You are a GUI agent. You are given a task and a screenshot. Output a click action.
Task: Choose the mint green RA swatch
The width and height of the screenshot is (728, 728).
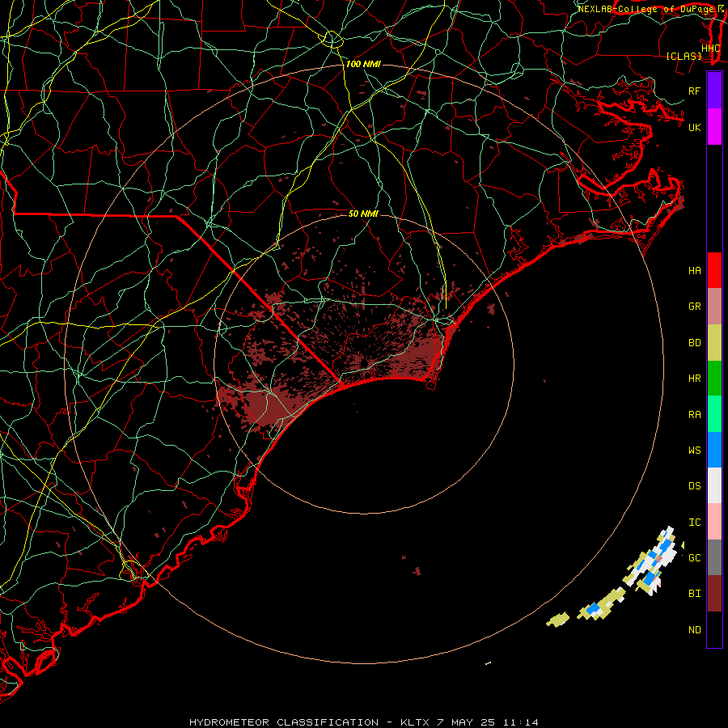(714, 414)
